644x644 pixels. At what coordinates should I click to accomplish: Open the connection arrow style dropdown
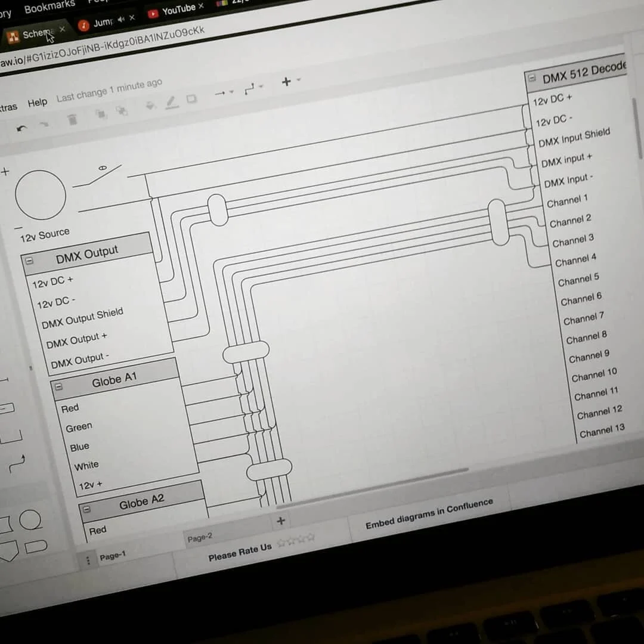coord(230,92)
